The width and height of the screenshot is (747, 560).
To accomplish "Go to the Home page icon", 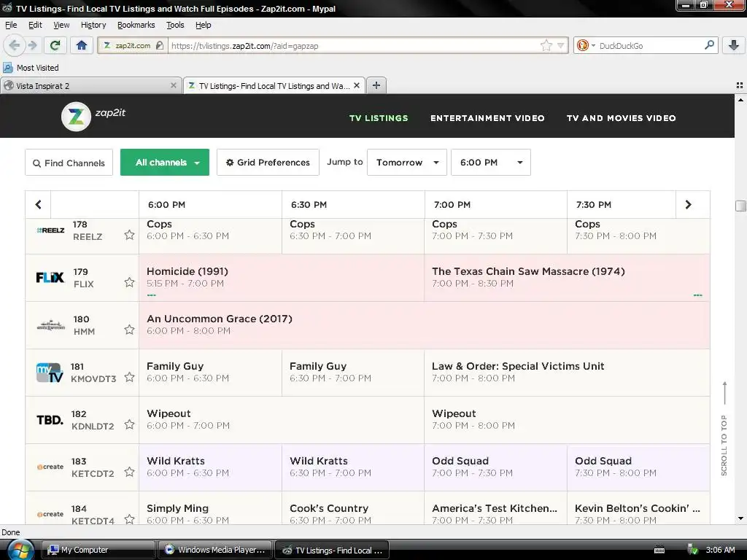I will [x=82, y=45].
